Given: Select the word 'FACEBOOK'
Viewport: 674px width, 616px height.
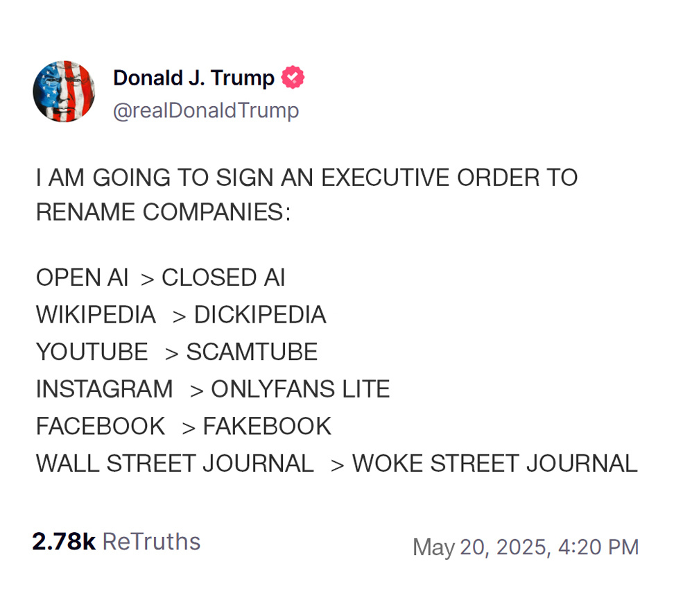Looking at the screenshot, I should 101,426.
